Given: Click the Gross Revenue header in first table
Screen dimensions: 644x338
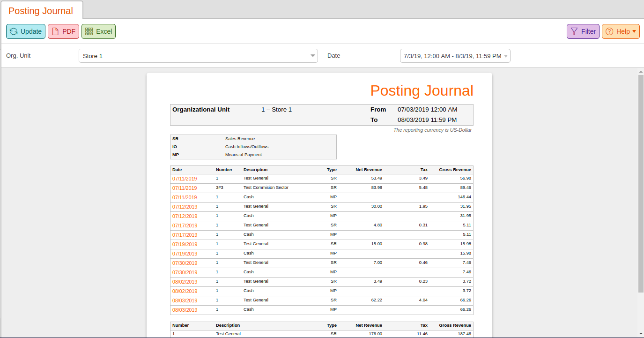Looking at the screenshot, I should [455, 170].
